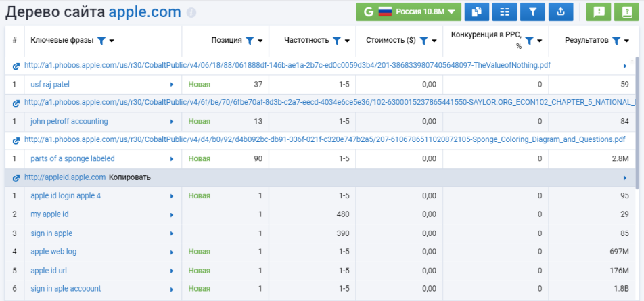Click results value 697M for 'apple web log'
The width and height of the screenshot is (644, 301).
coord(620,252)
